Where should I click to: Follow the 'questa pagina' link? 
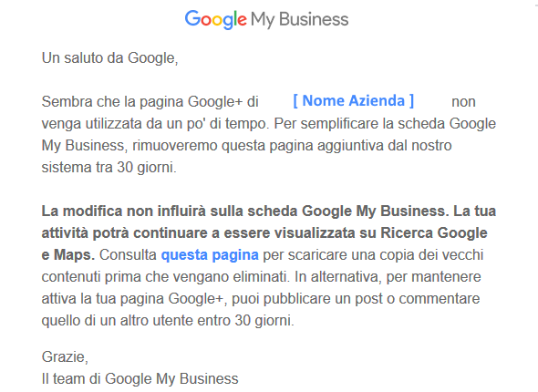pos(210,255)
